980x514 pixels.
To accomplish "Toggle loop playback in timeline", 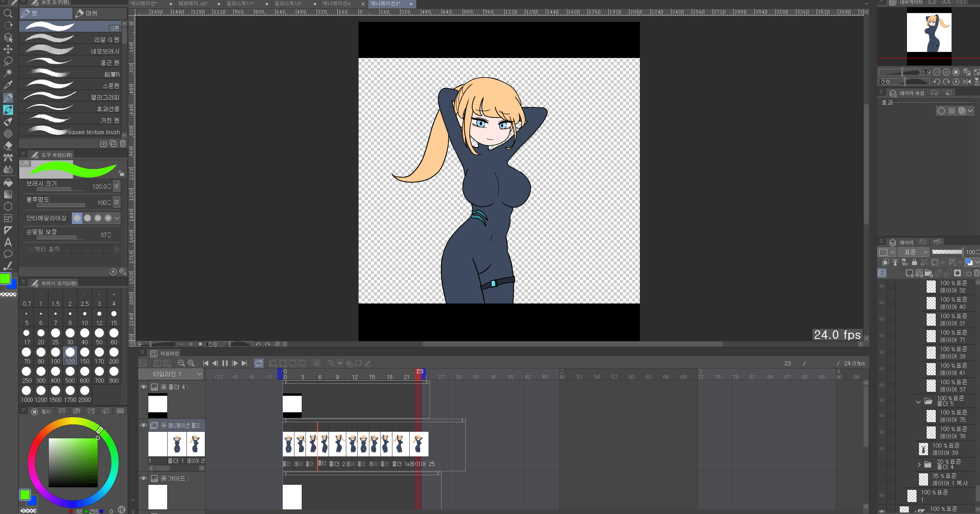I will 259,363.
